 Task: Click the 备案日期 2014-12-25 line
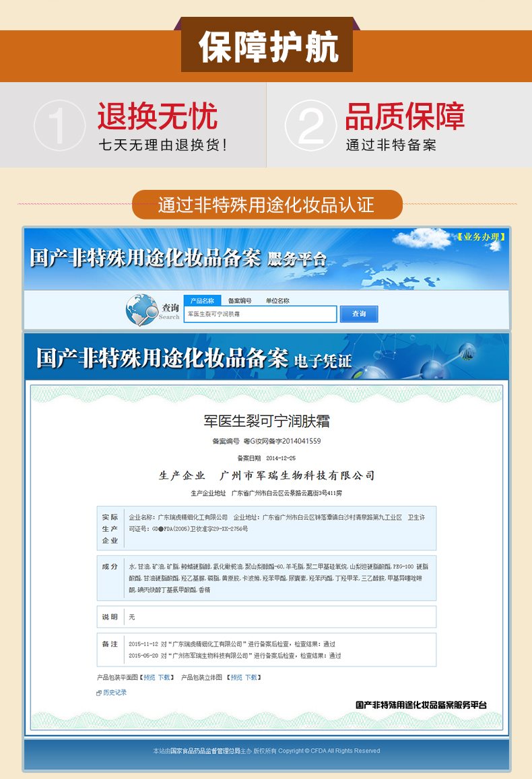point(267,458)
